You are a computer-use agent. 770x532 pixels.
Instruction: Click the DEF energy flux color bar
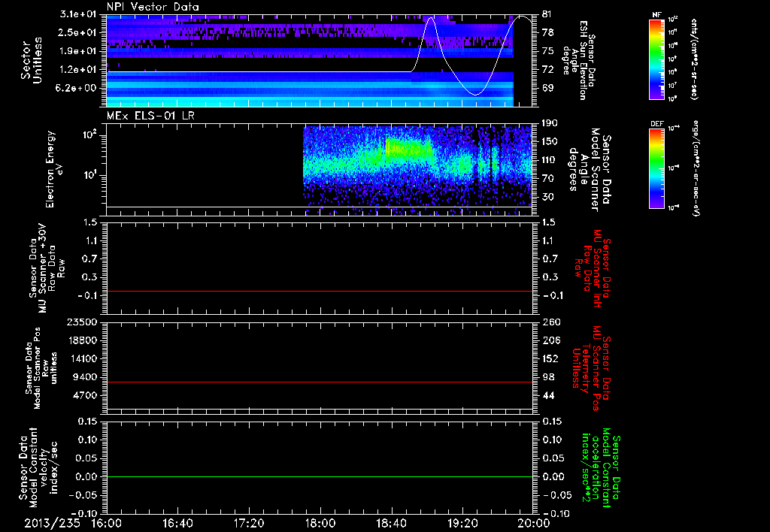pos(656,168)
